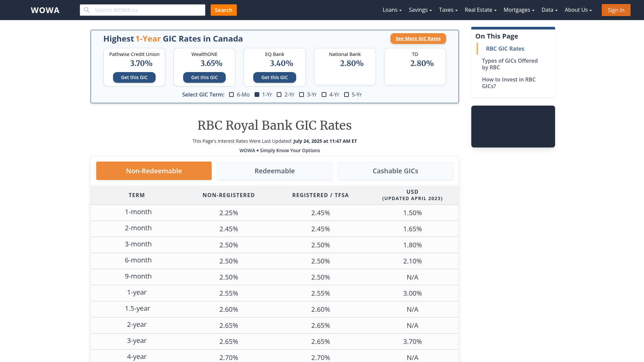Expand the About Us menu
Image resolution: width=644 pixels, height=362 pixels.
coord(578,10)
